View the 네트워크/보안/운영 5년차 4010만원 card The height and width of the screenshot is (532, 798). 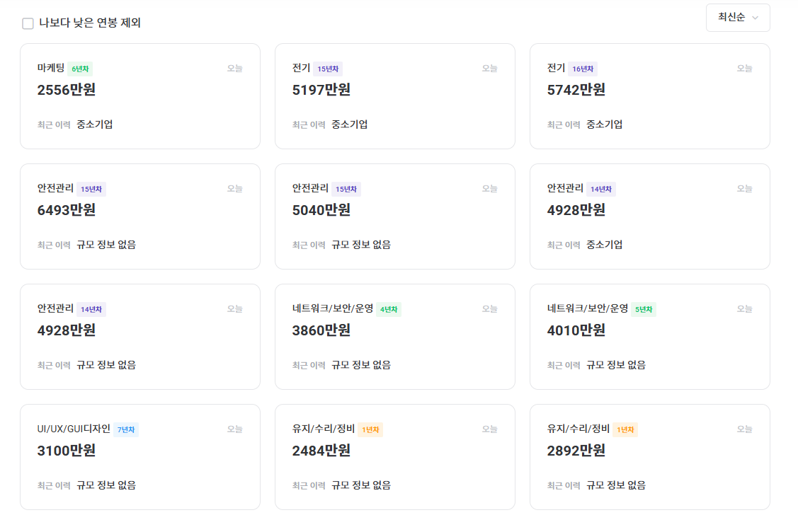(x=649, y=337)
